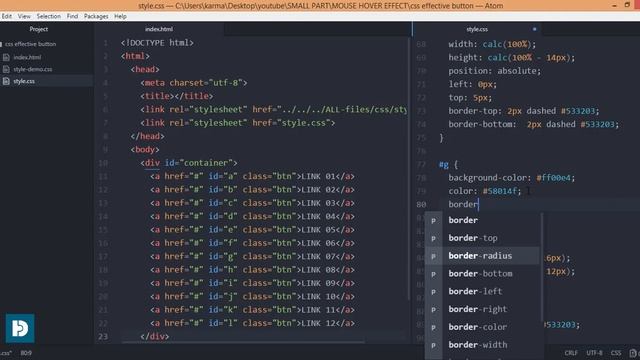Click the unsaved-changes dot on style.css tab
Image resolution: width=640 pixels, height=360 pixels.
534,29
